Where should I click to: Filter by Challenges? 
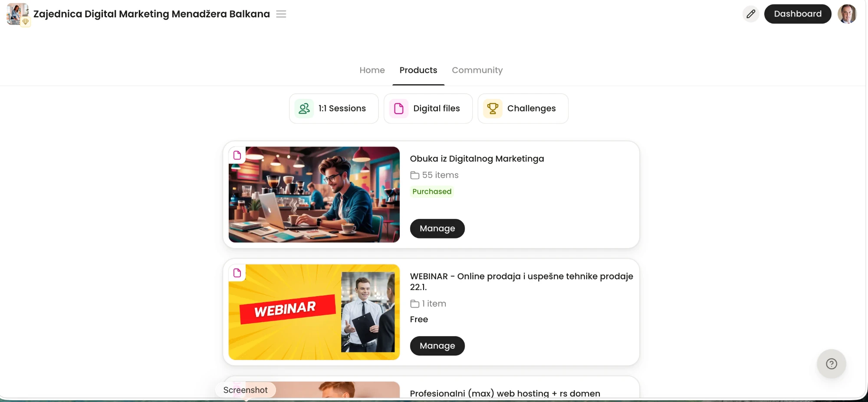click(523, 108)
